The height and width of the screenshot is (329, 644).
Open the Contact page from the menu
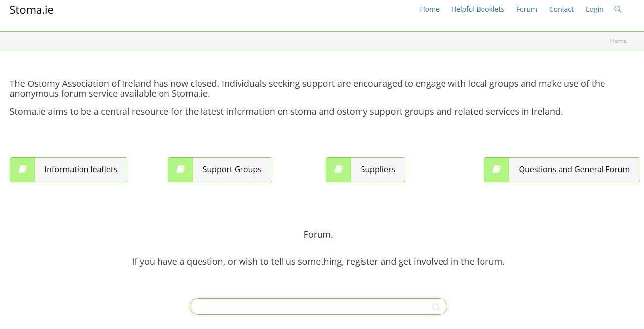(561, 9)
